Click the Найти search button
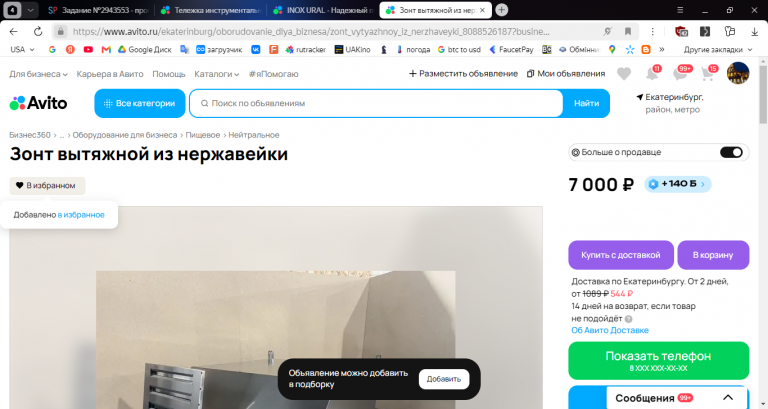 (586, 103)
